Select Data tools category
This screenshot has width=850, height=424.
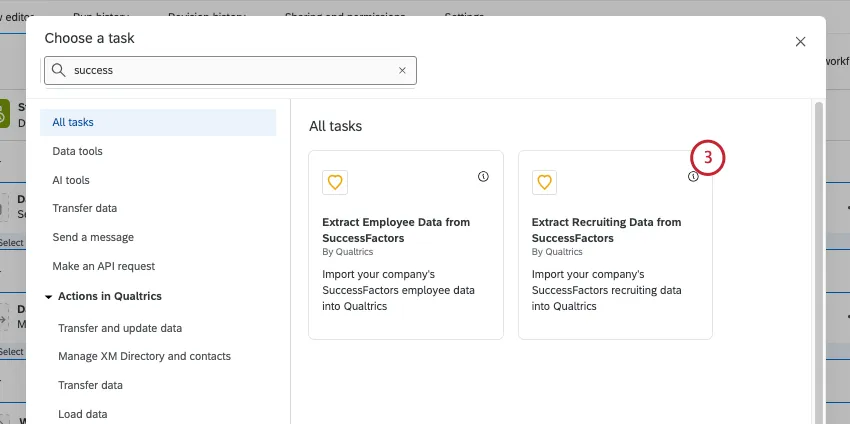pos(77,151)
